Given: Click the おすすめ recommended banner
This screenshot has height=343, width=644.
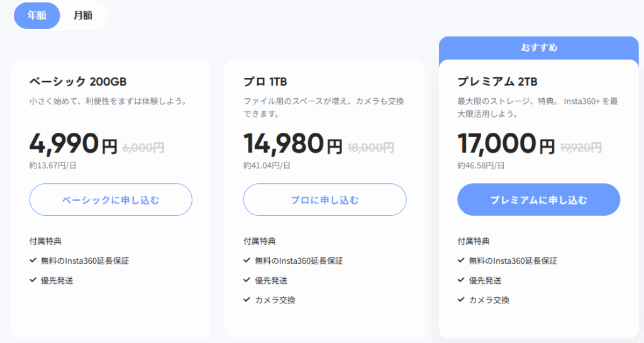Looking at the screenshot, I should point(538,48).
